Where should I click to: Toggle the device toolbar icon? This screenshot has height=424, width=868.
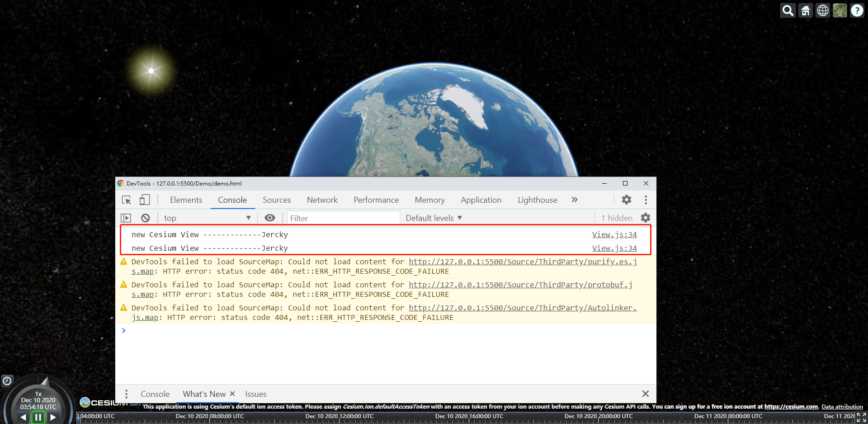(144, 200)
